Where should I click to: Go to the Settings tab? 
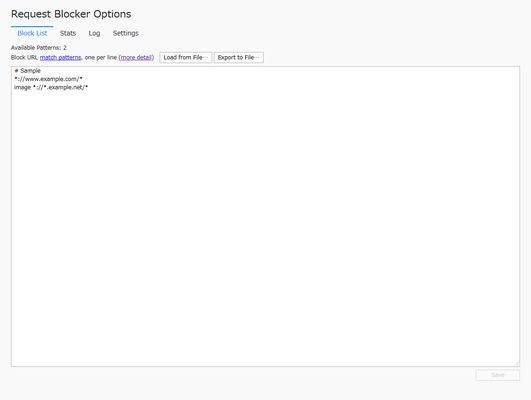pyautogui.click(x=126, y=33)
